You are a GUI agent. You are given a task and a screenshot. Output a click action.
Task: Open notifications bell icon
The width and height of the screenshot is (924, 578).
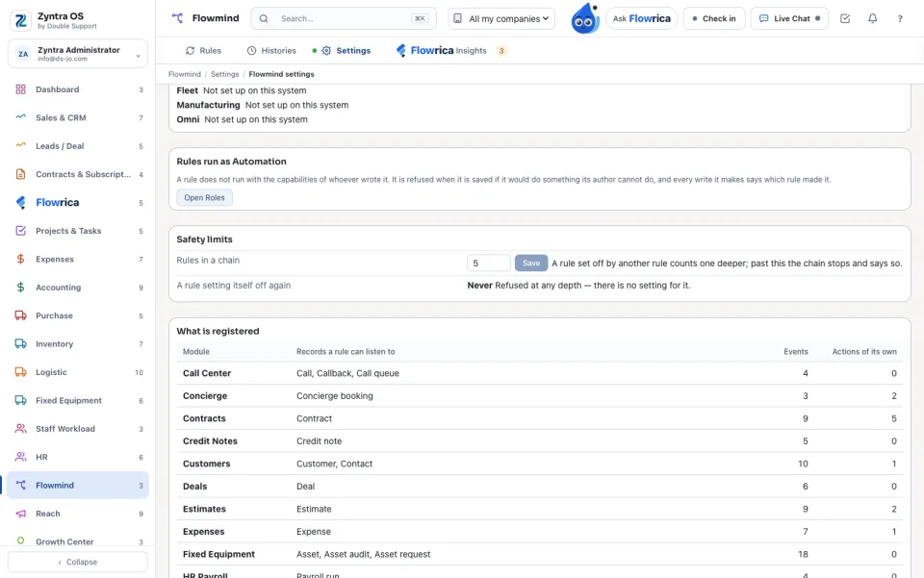pyautogui.click(x=873, y=18)
